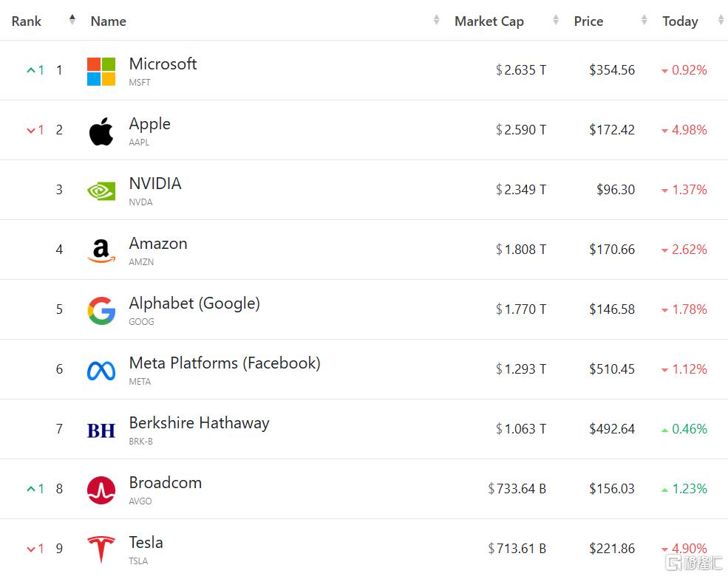
Task: Click the Microsoft four-color logo
Action: tap(101, 72)
